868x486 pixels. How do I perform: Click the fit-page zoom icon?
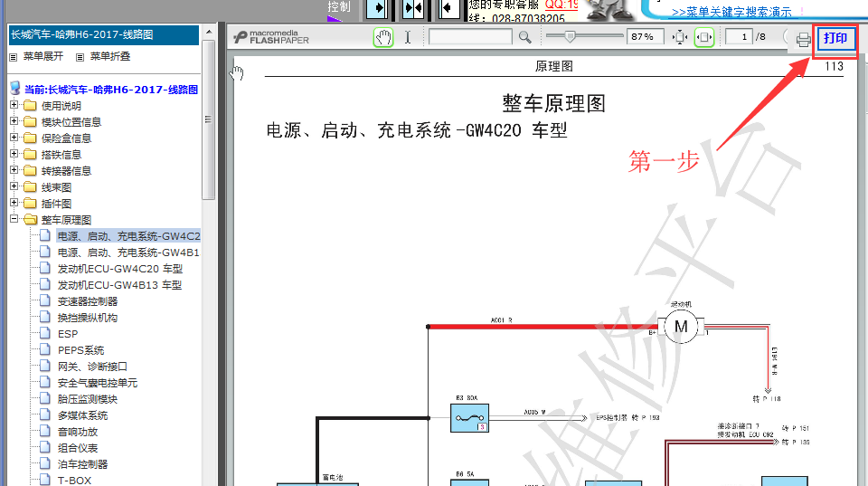[679, 38]
